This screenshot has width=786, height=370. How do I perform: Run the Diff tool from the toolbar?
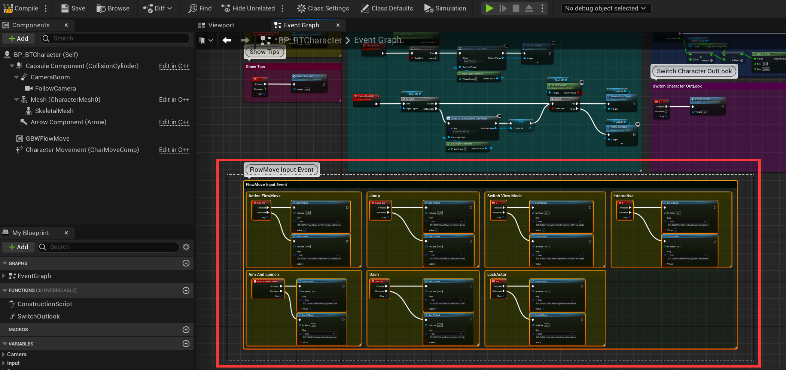pos(153,9)
